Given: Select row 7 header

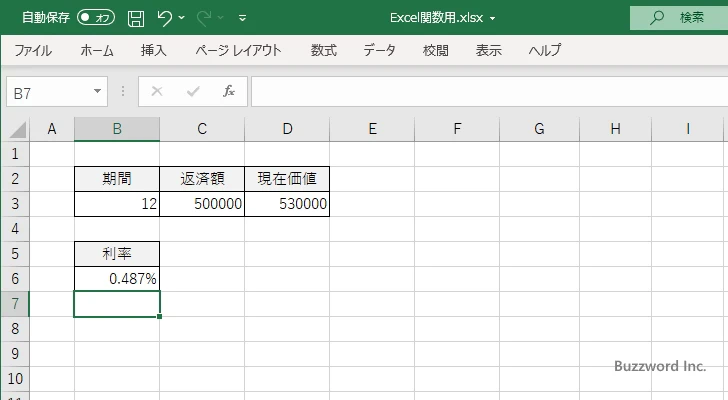Looking at the screenshot, I should pyautogui.click(x=15, y=304).
